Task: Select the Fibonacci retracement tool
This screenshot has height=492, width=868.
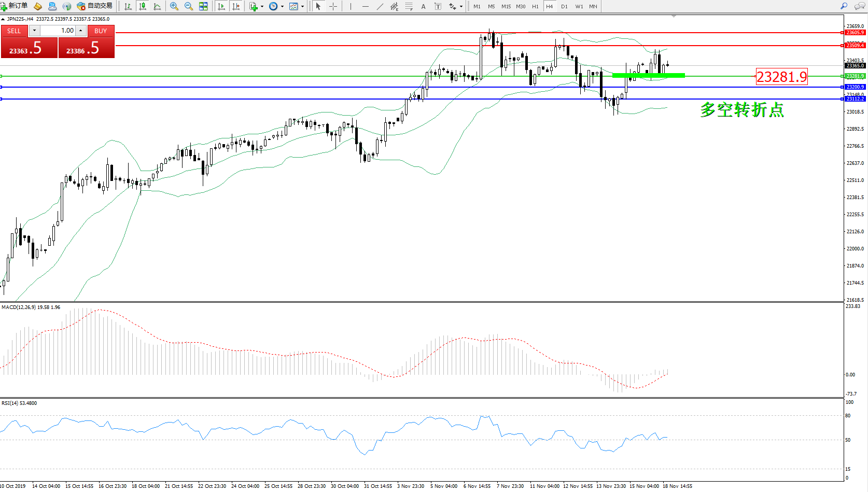Action: pyautogui.click(x=409, y=6)
